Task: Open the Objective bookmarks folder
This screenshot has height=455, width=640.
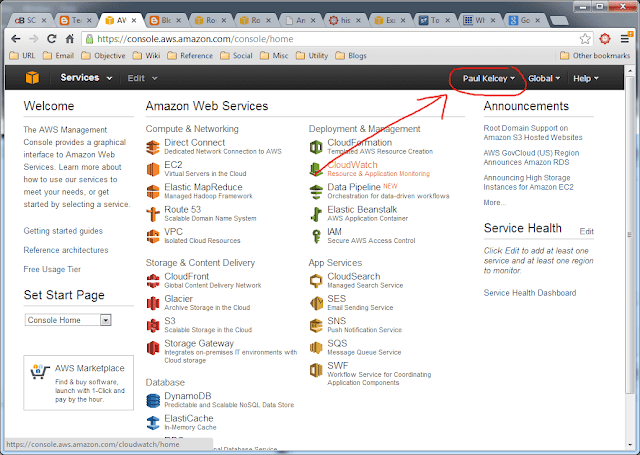Action: tap(103, 55)
